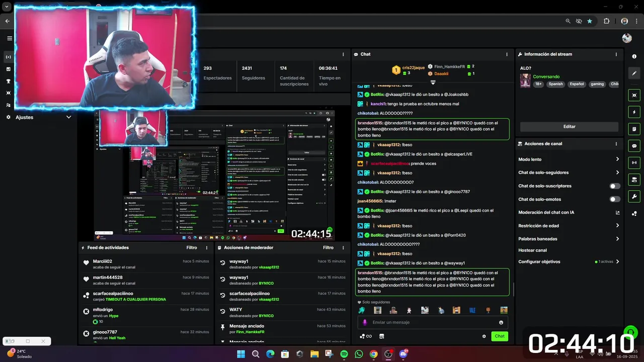Open chat settings gear icon
Image resolution: width=644 pixels, height=362 pixels.
(484, 336)
